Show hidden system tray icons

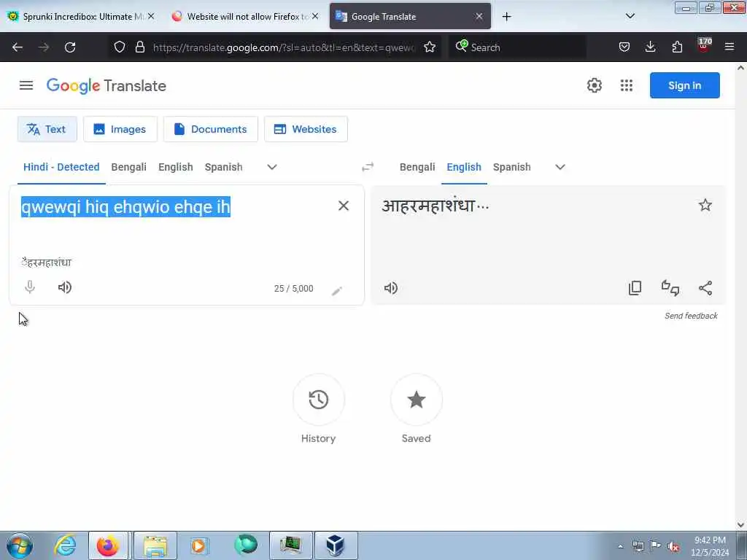point(620,546)
